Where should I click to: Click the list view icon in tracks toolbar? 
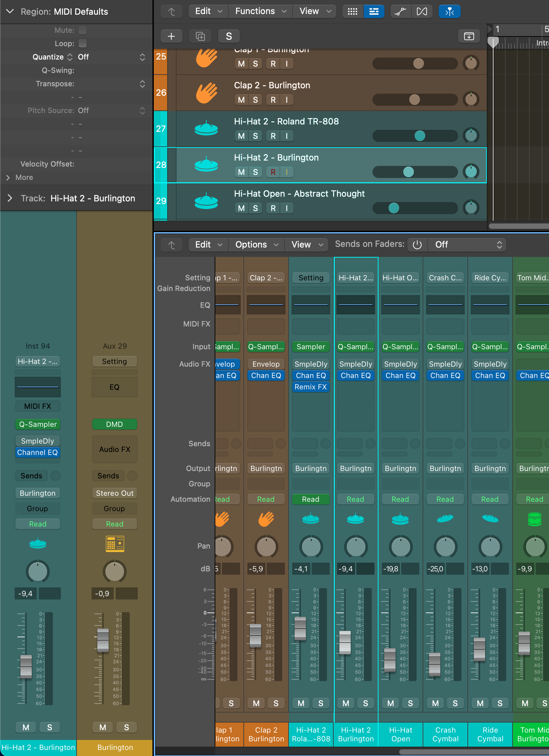(x=374, y=11)
